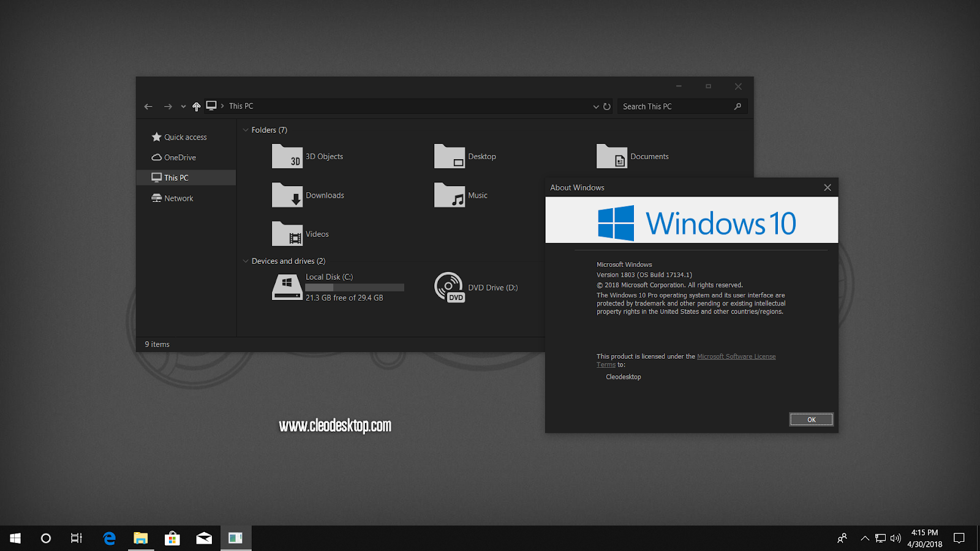980x551 pixels.
Task: Collapse the Devices and drives group
Action: [x=246, y=261]
